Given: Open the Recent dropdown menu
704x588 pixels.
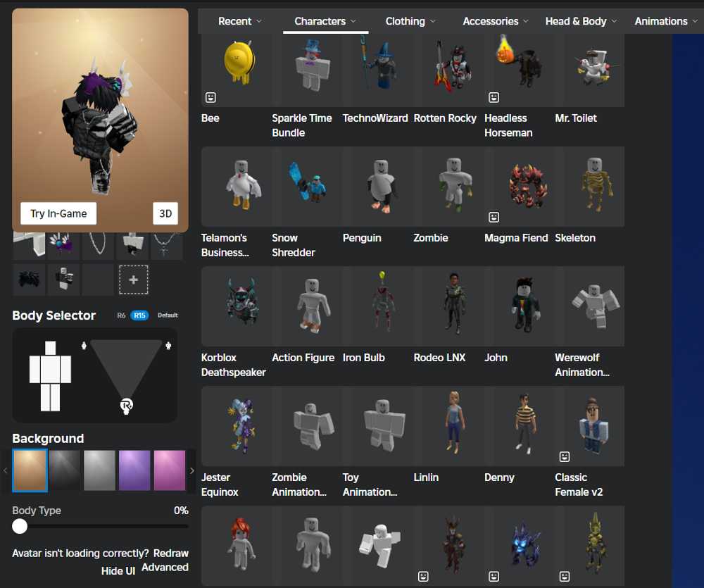Looking at the screenshot, I should [240, 21].
